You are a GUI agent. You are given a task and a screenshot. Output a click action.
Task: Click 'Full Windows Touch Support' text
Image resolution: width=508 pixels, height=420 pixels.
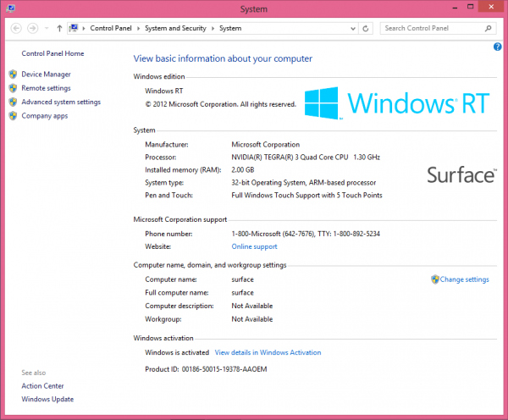(x=306, y=195)
